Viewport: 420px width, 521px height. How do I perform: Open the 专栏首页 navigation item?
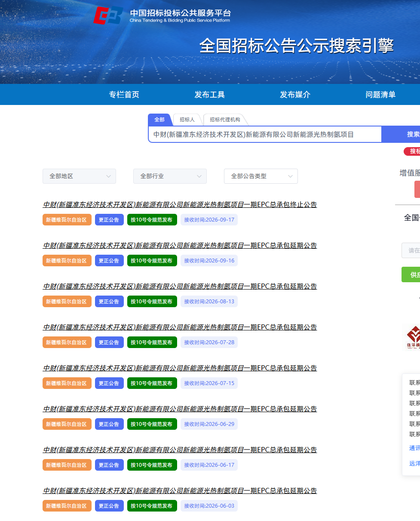[124, 95]
